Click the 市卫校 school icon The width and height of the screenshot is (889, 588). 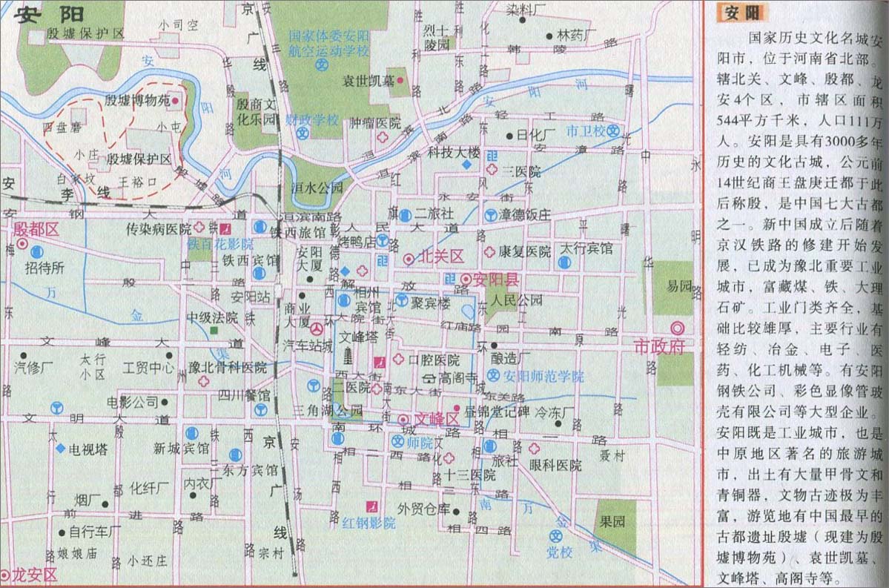coord(612,131)
